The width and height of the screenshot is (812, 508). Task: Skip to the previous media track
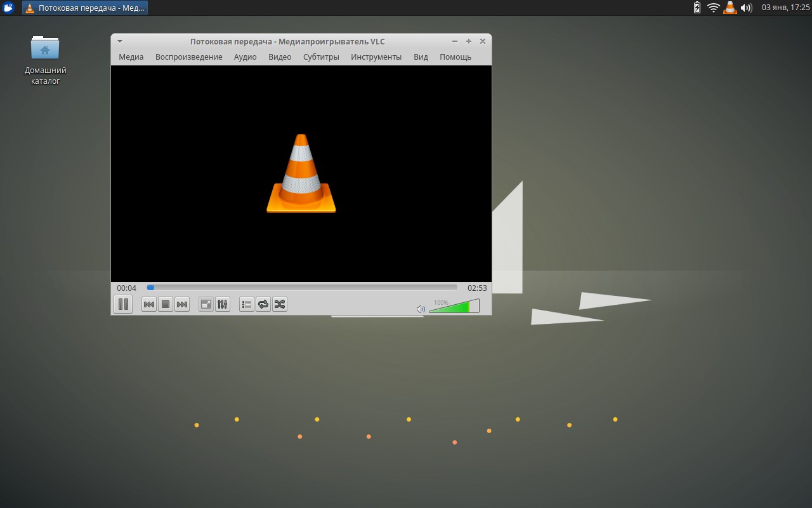(149, 304)
